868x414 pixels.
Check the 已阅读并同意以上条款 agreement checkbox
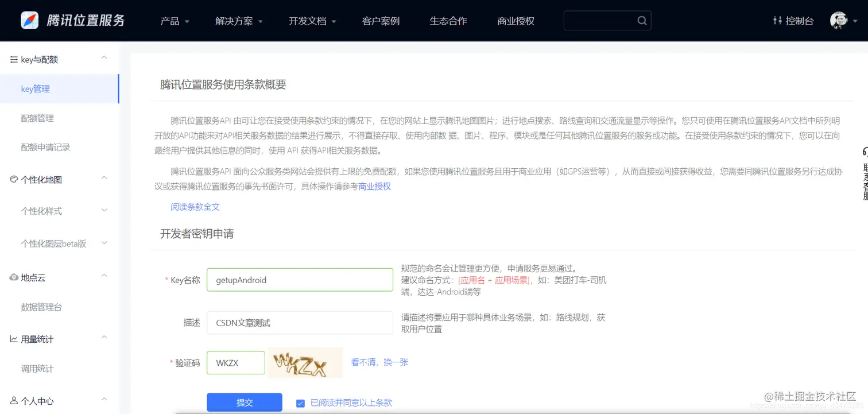coord(300,402)
